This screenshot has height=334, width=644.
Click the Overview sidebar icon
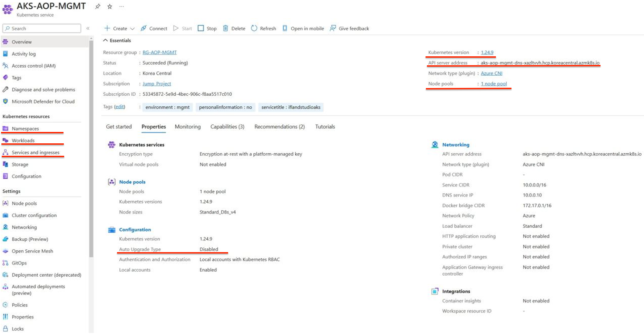click(6, 42)
